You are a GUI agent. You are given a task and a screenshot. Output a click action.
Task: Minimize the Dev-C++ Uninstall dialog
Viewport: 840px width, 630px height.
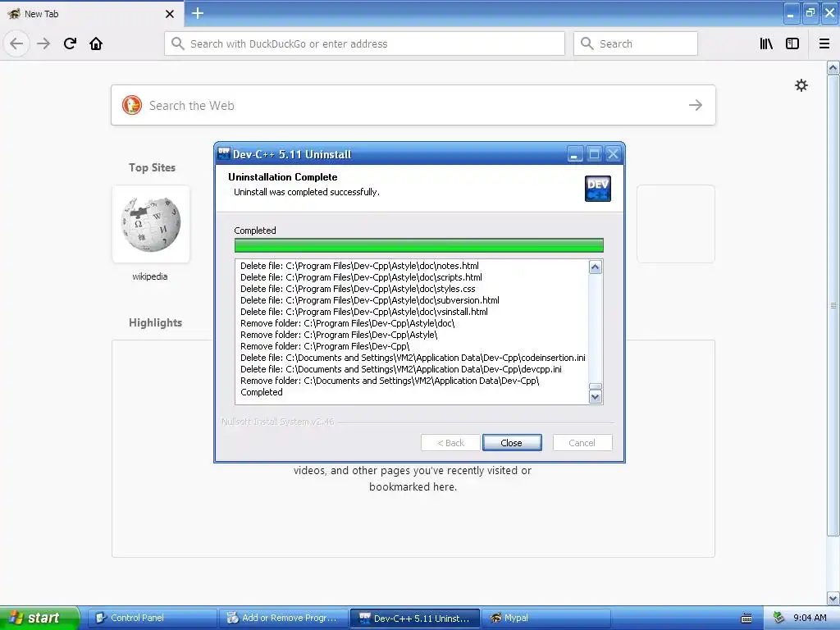click(574, 154)
